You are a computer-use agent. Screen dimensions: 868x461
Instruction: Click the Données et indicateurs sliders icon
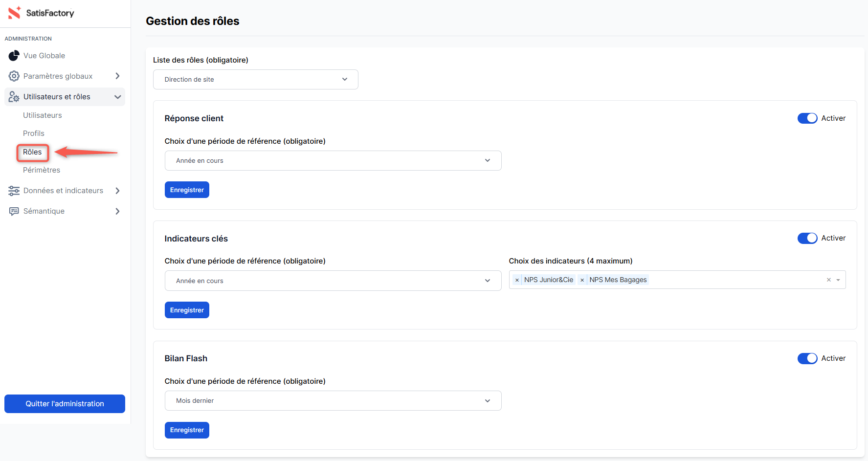(x=14, y=191)
